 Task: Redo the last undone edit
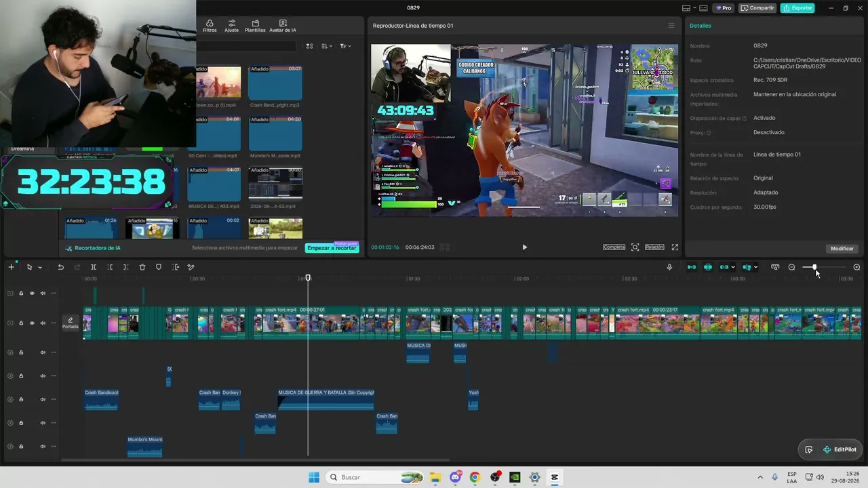(x=77, y=267)
